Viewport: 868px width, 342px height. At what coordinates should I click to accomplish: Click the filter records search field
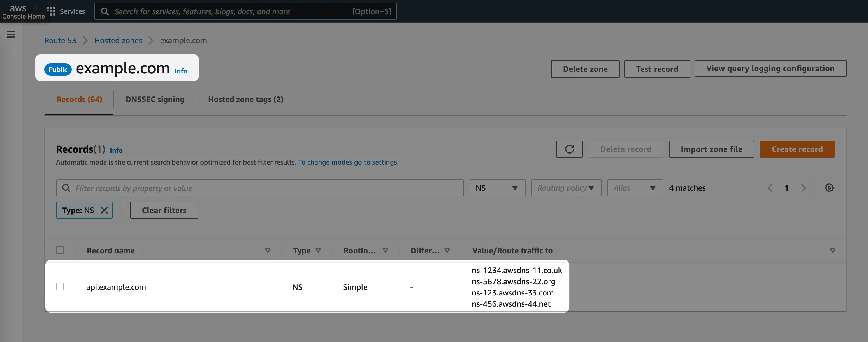pos(259,188)
